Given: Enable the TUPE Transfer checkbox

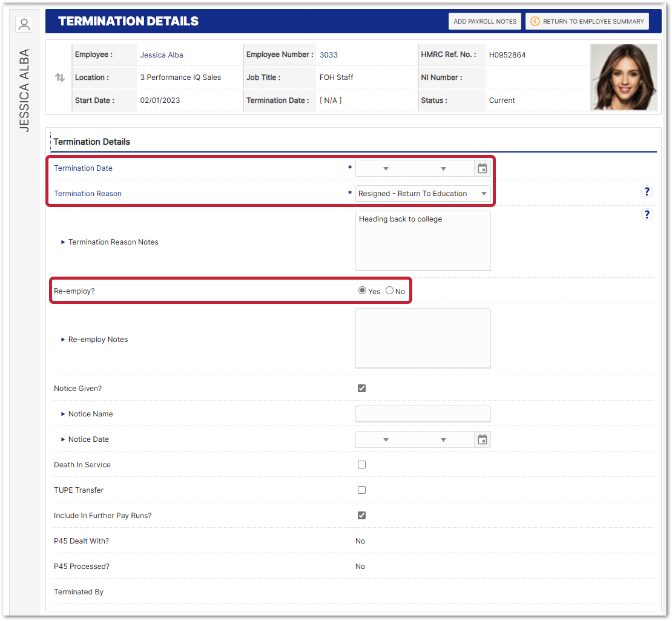Looking at the screenshot, I should tap(361, 490).
